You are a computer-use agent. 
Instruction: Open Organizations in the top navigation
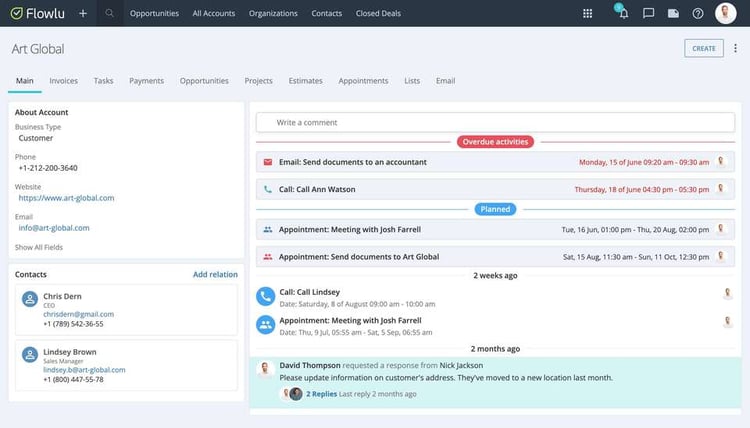(273, 13)
